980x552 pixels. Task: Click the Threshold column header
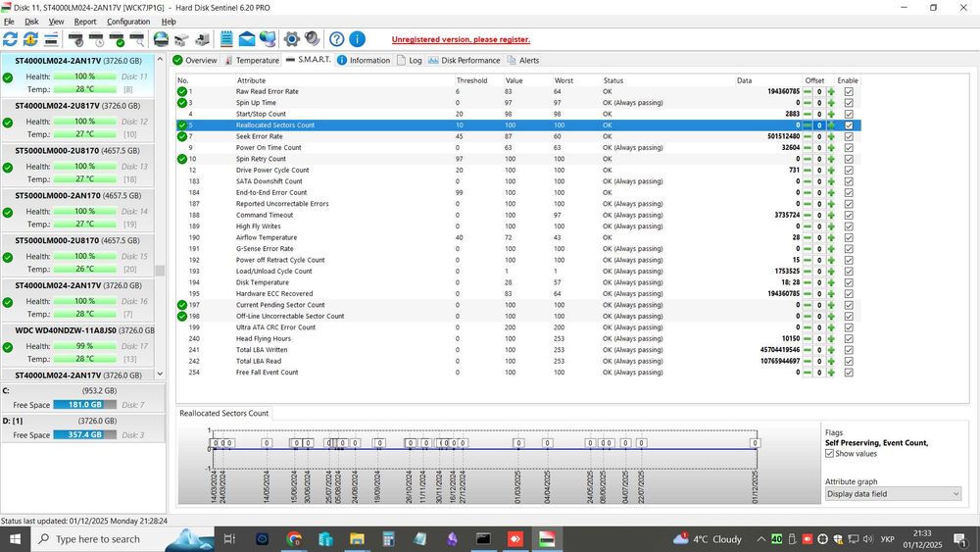pyautogui.click(x=471, y=80)
